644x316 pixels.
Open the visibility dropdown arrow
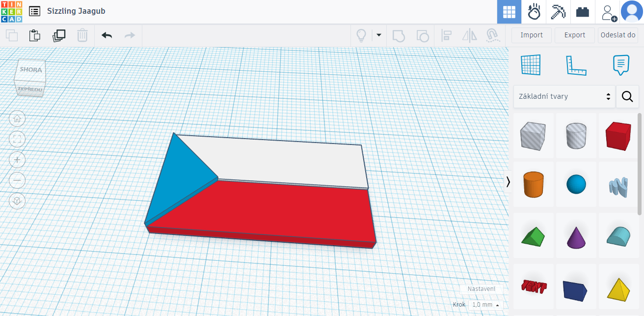(x=378, y=35)
